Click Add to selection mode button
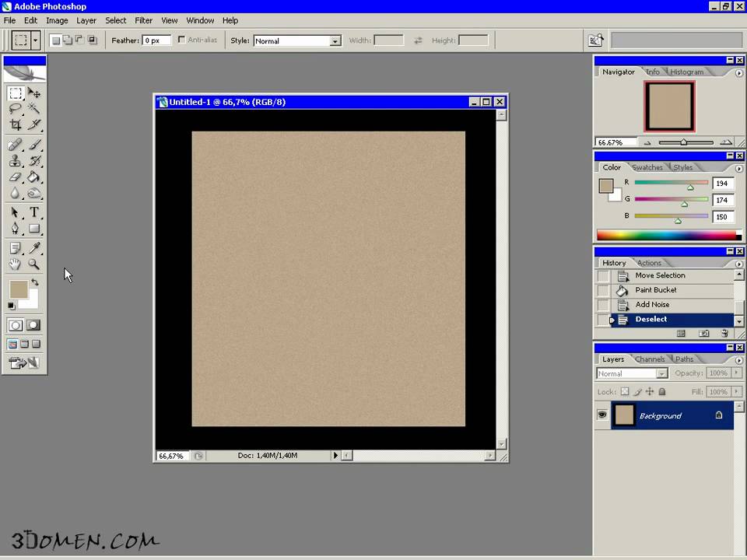This screenshot has width=747, height=560. 68,40
